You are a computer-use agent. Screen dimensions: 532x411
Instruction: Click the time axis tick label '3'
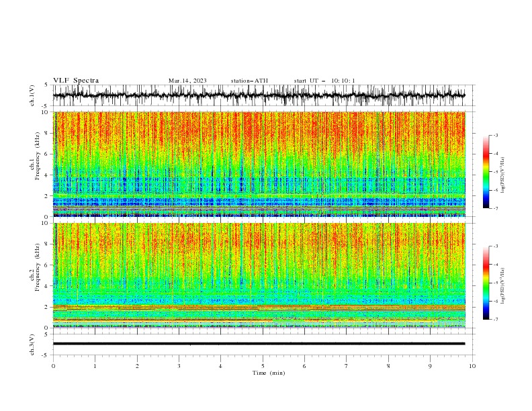click(179, 366)
